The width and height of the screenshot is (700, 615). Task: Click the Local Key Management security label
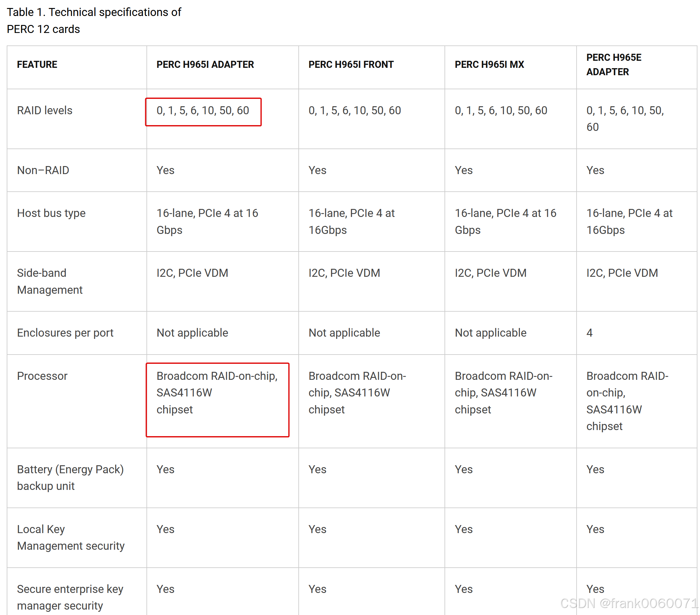click(71, 537)
